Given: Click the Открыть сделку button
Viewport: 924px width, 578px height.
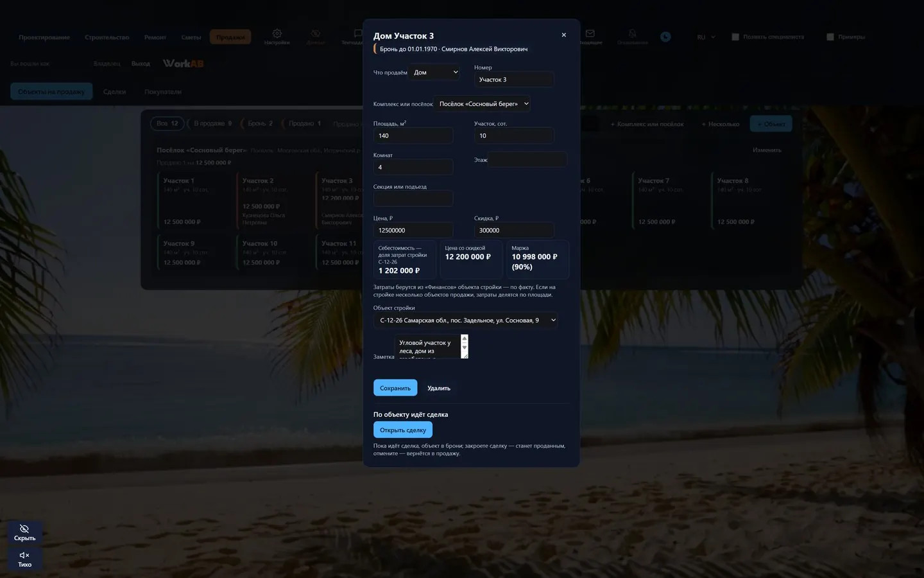Looking at the screenshot, I should point(403,430).
